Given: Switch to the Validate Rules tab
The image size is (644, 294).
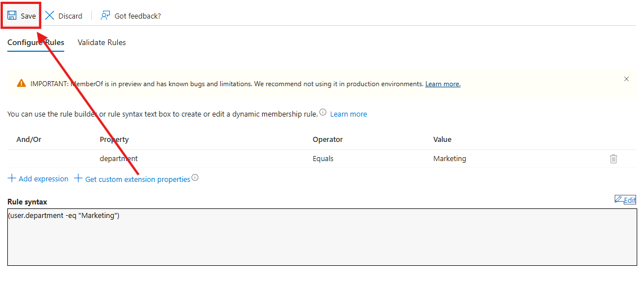Looking at the screenshot, I should coord(102,42).
